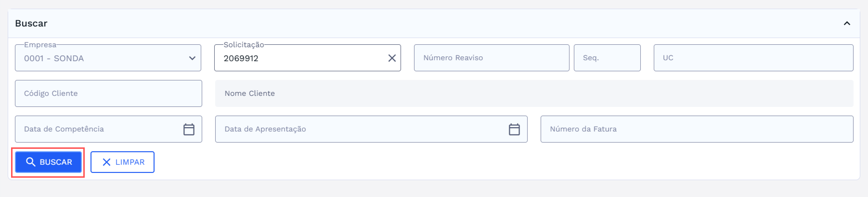The height and width of the screenshot is (197, 868).
Task: Open the Data de Apresentação calendar icon
Action: (514, 129)
